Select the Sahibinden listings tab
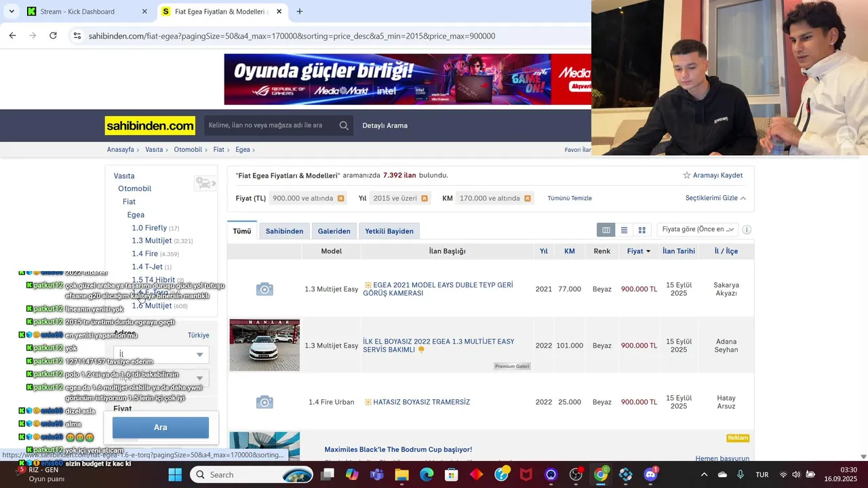Image resolution: width=868 pixels, height=488 pixels. coord(284,231)
